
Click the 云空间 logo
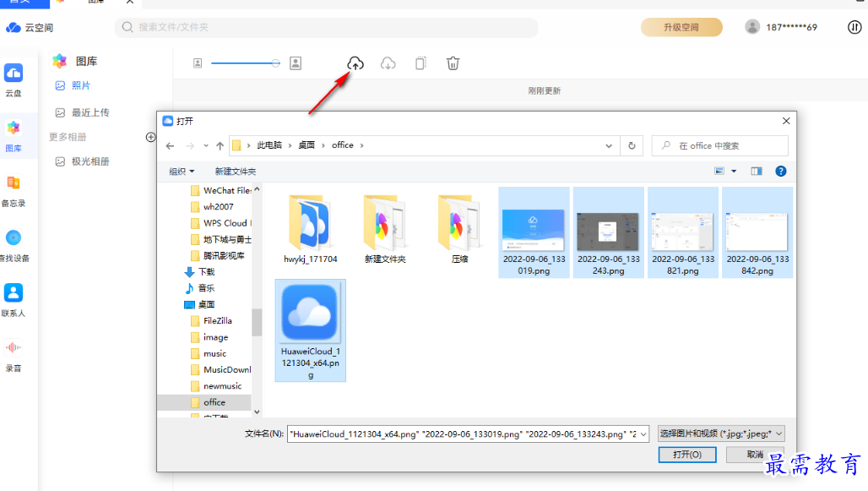[30, 27]
